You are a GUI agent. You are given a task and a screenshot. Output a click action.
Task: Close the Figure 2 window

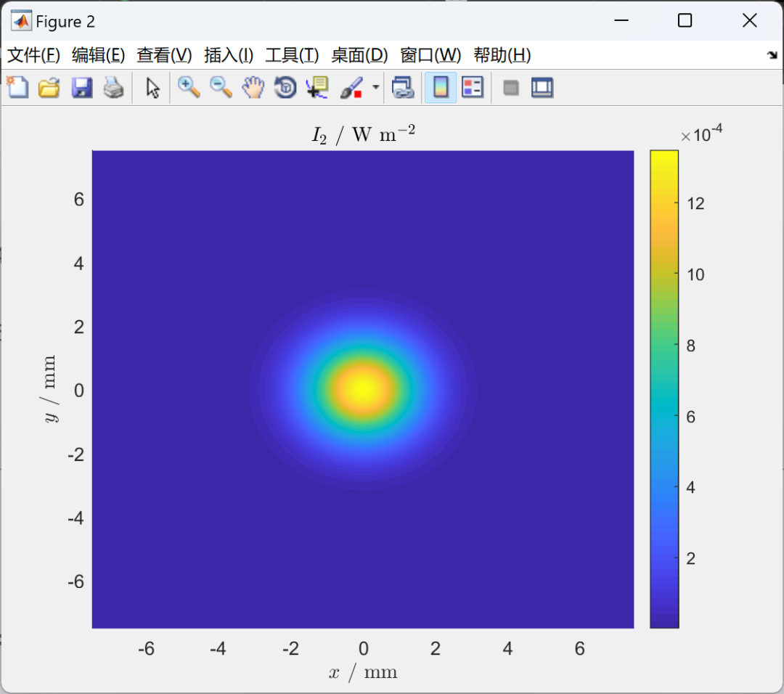click(x=749, y=20)
